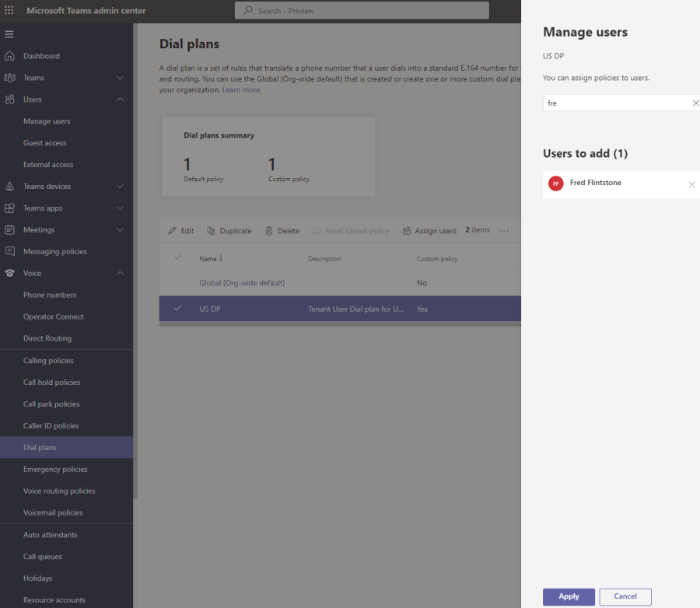Image resolution: width=700 pixels, height=608 pixels.
Task: Click the Duplicate copy icon
Action: pyautogui.click(x=211, y=231)
